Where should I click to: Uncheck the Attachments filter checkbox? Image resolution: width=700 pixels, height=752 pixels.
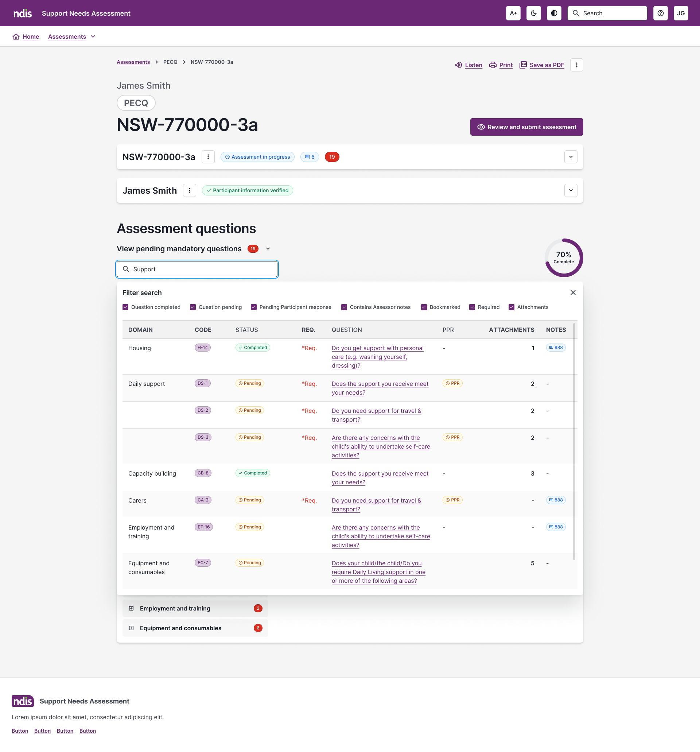(x=511, y=307)
